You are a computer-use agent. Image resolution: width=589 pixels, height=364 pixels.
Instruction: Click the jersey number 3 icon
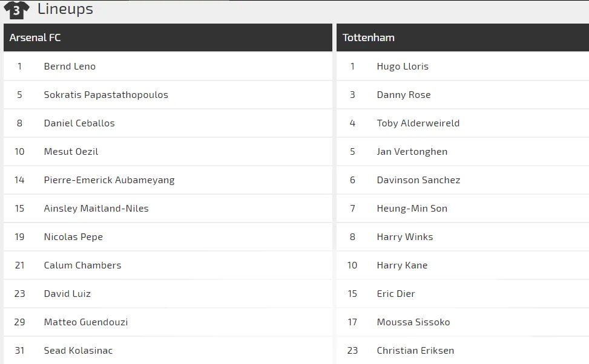click(x=16, y=10)
